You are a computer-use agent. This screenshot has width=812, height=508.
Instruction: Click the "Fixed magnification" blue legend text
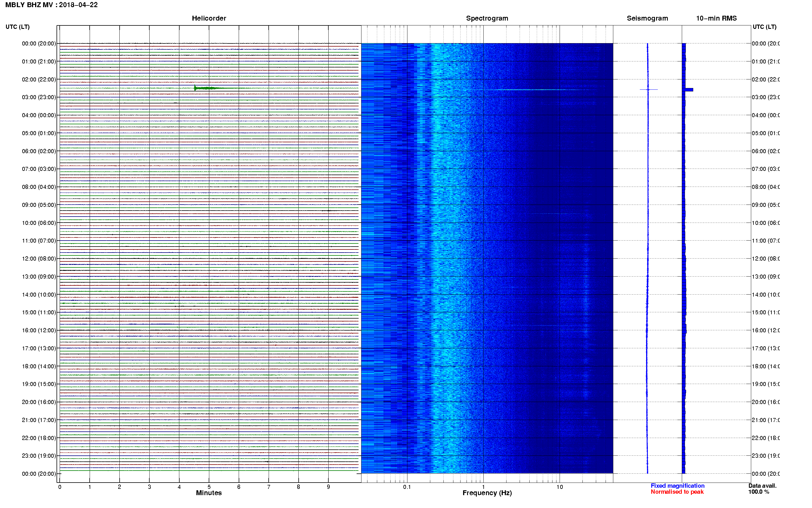pyautogui.click(x=678, y=485)
